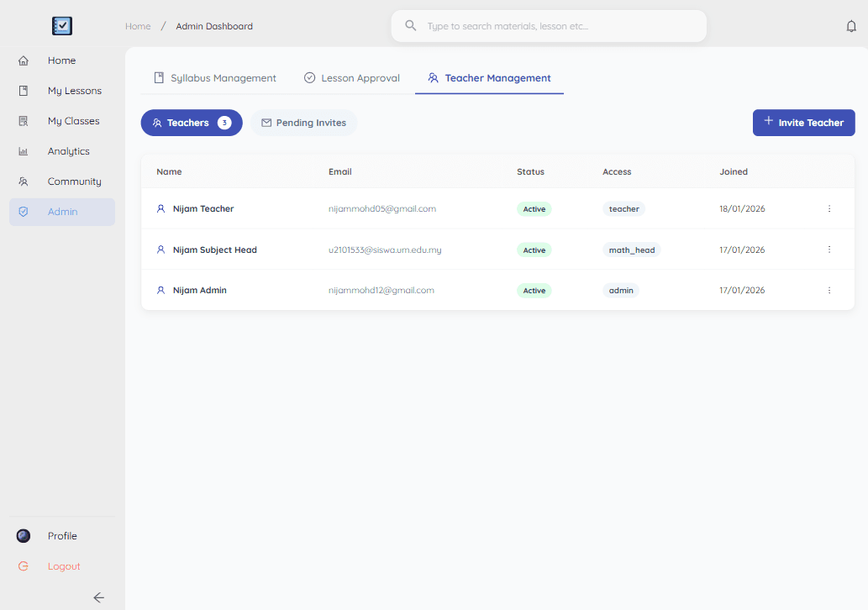Click the search magnifier icon
This screenshot has height=610, width=868.
pos(411,26)
